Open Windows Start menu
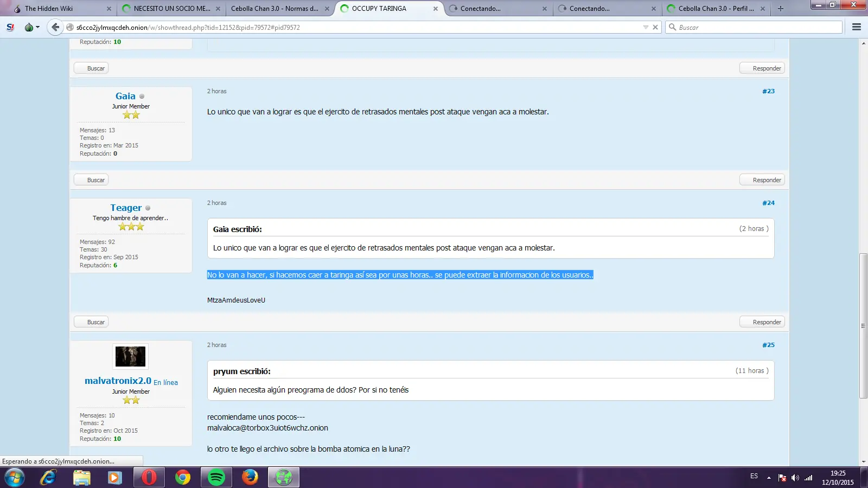 [14, 478]
